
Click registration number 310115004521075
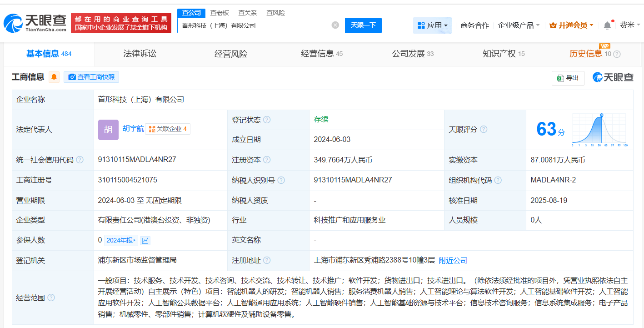(x=128, y=180)
